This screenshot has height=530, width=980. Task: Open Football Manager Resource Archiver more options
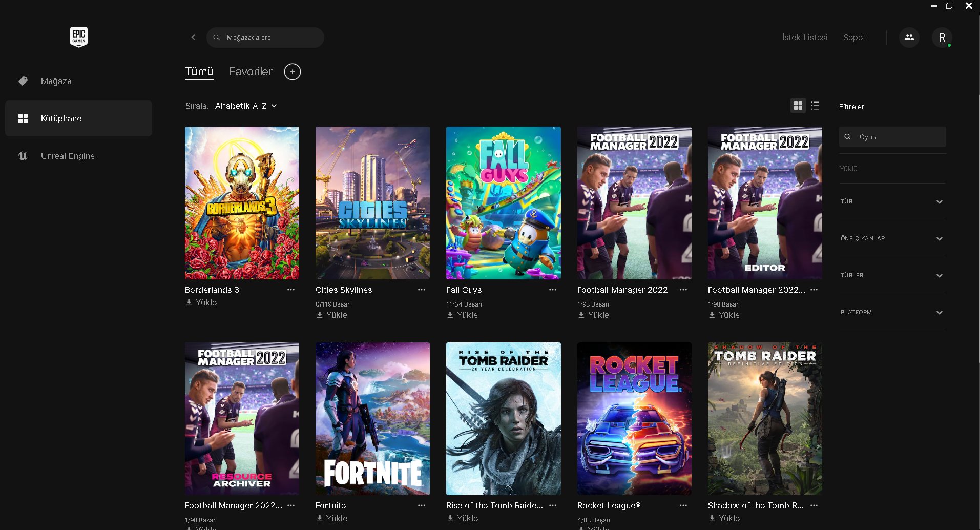coord(291,505)
